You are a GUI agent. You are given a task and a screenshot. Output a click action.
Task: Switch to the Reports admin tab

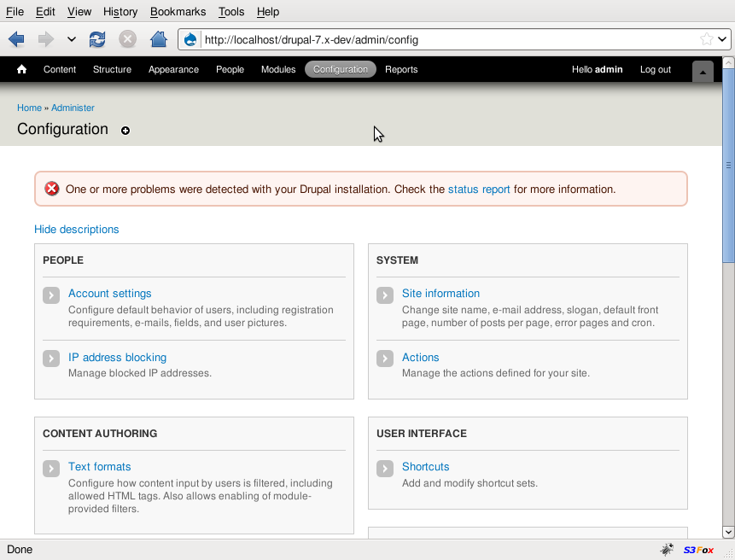pos(401,70)
